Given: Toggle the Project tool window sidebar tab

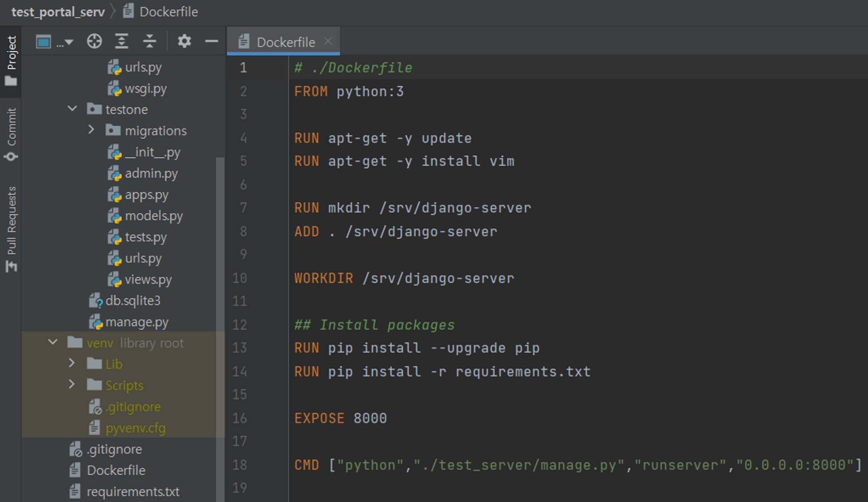Looking at the screenshot, I should (x=11, y=60).
